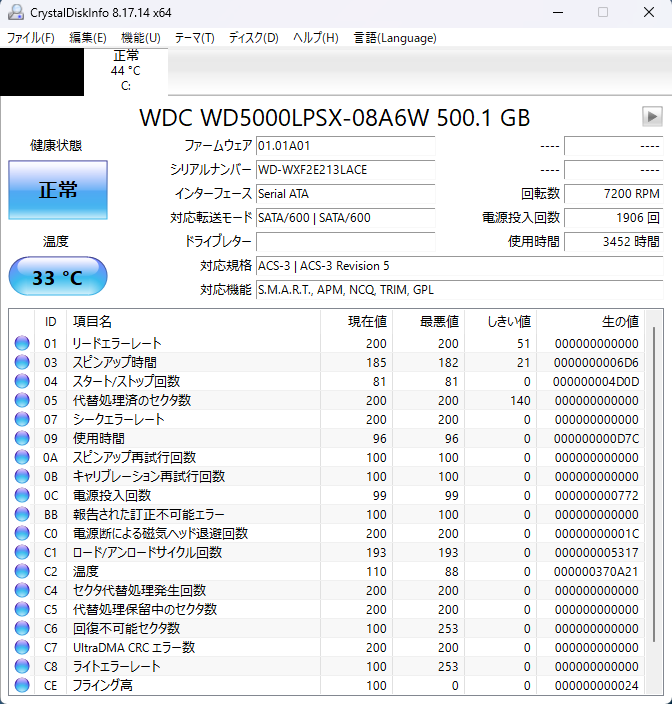Select the 代替処理済のセクタ数 attribute row

[327, 400]
